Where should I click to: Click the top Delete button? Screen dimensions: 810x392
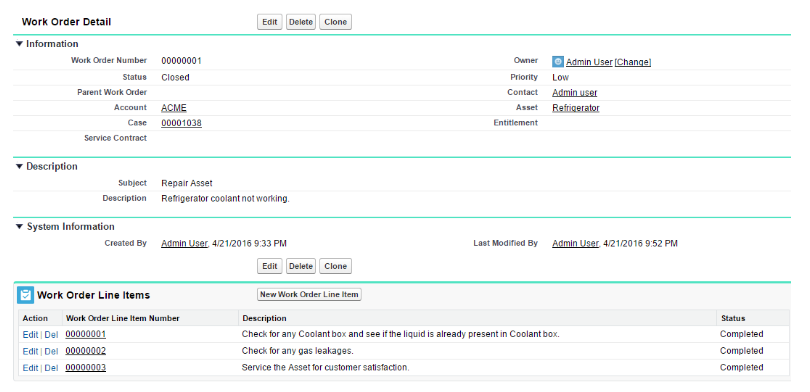tap(301, 22)
